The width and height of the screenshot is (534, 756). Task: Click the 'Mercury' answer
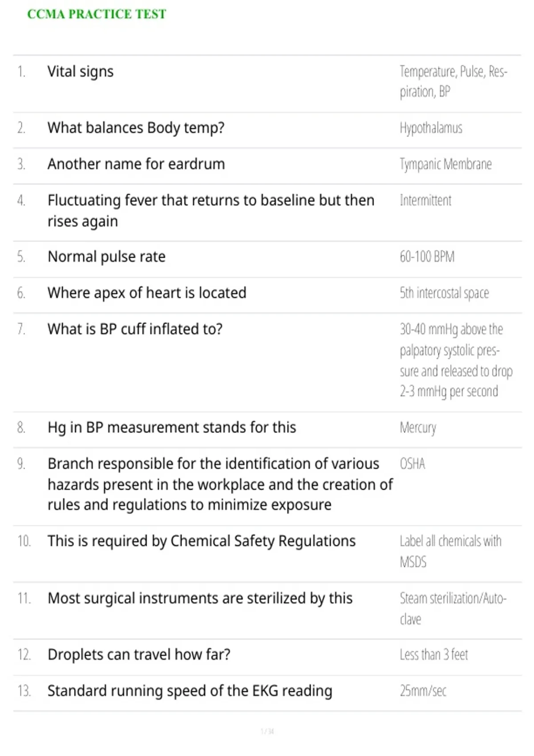click(418, 428)
